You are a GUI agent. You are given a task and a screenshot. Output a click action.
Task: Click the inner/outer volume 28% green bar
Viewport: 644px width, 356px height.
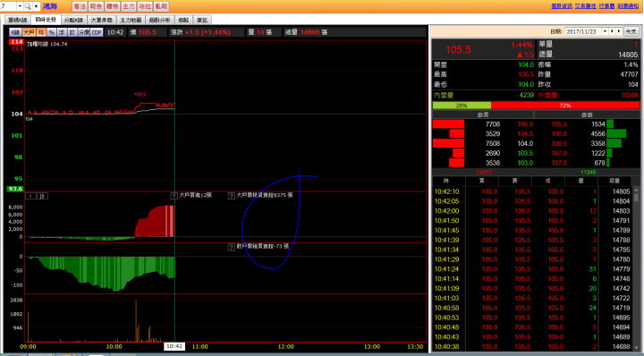coord(462,106)
